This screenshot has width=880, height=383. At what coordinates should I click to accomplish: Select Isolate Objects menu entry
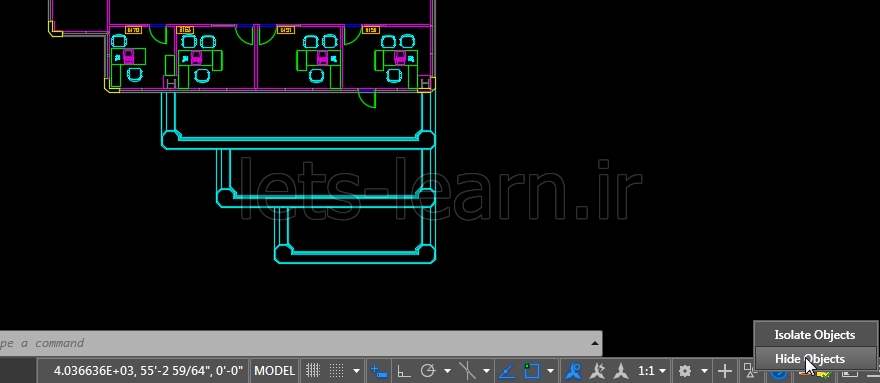point(814,335)
